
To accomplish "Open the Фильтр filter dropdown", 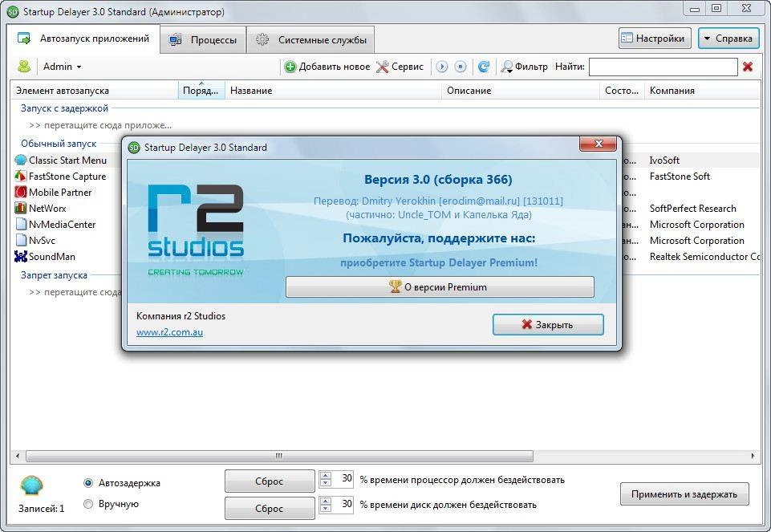I will 524,67.
